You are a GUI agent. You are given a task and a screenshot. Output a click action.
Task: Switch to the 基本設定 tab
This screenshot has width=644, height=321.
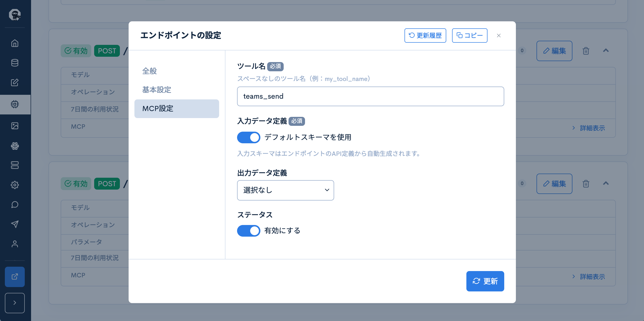176,90
